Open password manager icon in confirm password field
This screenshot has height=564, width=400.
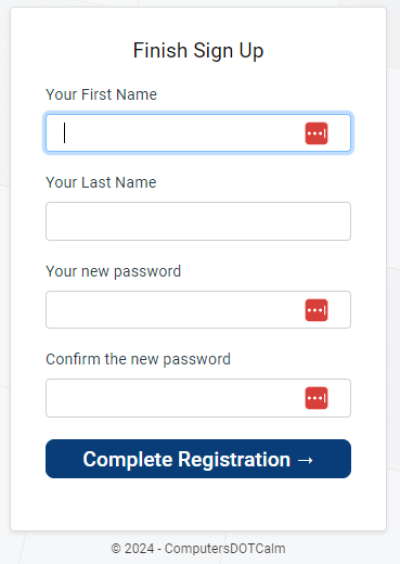pyautogui.click(x=316, y=398)
